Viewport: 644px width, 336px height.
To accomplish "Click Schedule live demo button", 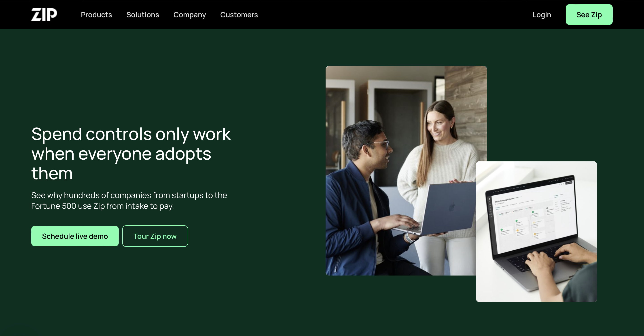I will [x=75, y=236].
